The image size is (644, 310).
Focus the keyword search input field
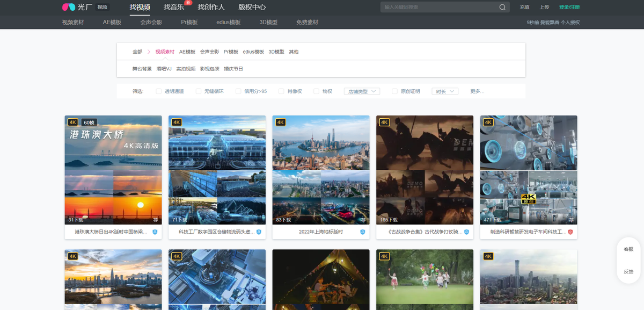(439, 7)
